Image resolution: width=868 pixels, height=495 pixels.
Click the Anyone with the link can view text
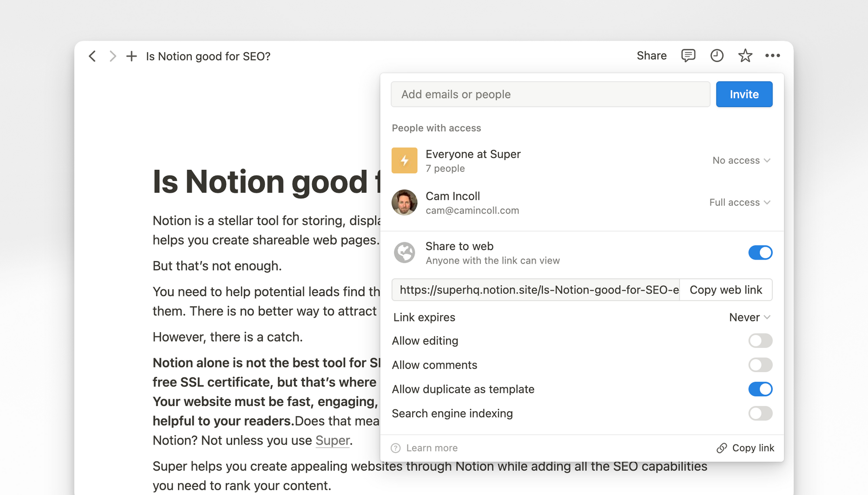tap(493, 261)
